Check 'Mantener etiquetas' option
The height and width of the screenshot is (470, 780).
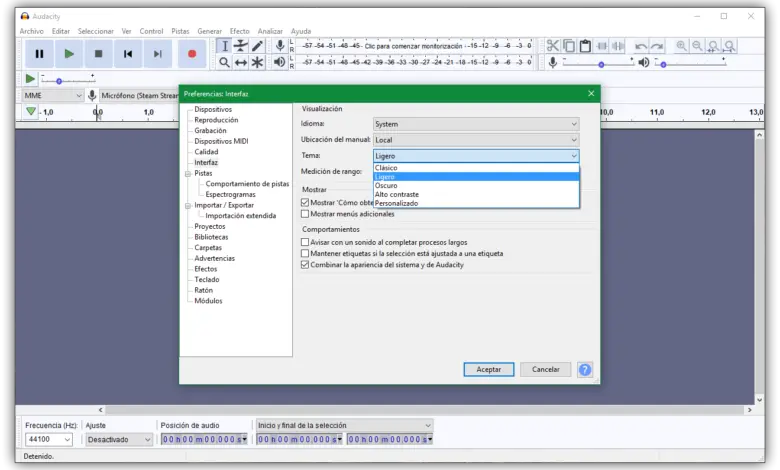tap(305, 254)
